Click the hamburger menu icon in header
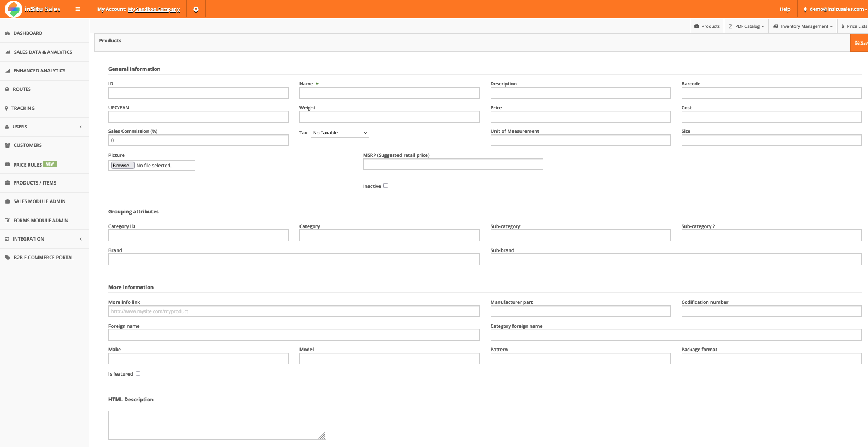Viewport: 868px width, 447px height. [78, 9]
